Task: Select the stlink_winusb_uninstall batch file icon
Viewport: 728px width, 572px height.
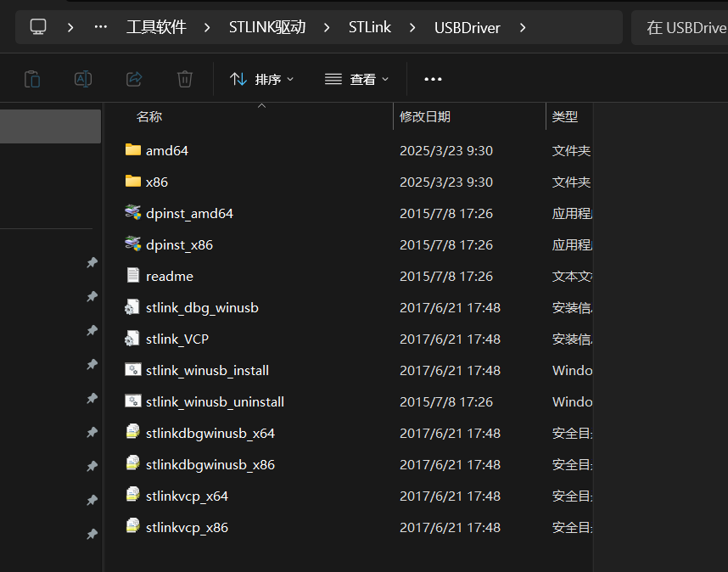Action: [132, 401]
